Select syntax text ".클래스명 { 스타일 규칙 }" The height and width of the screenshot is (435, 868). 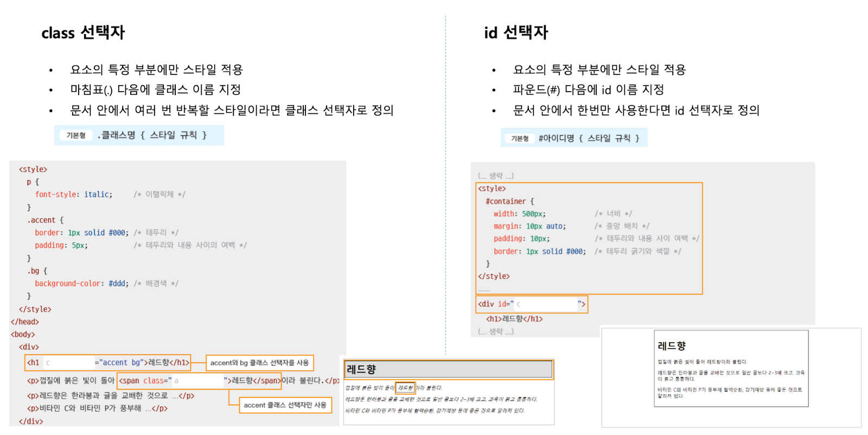click(152, 135)
